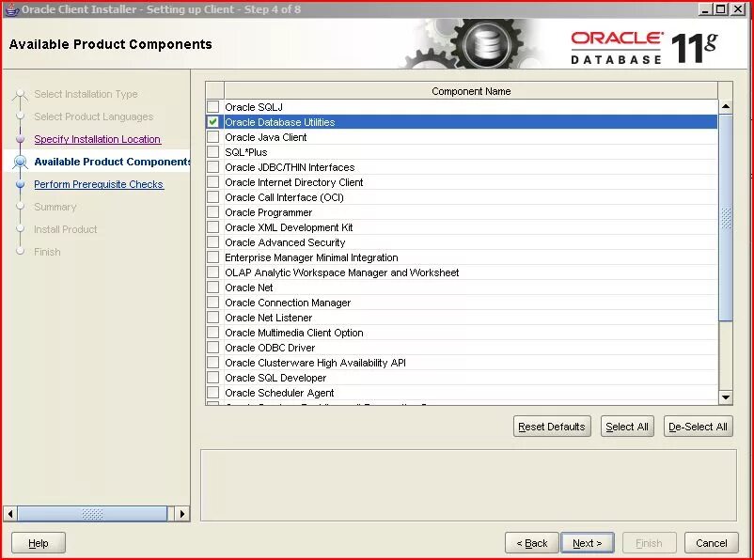Select the Oracle SQLJ row text
This screenshot has height=560, width=754.
click(x=254, y=107)
